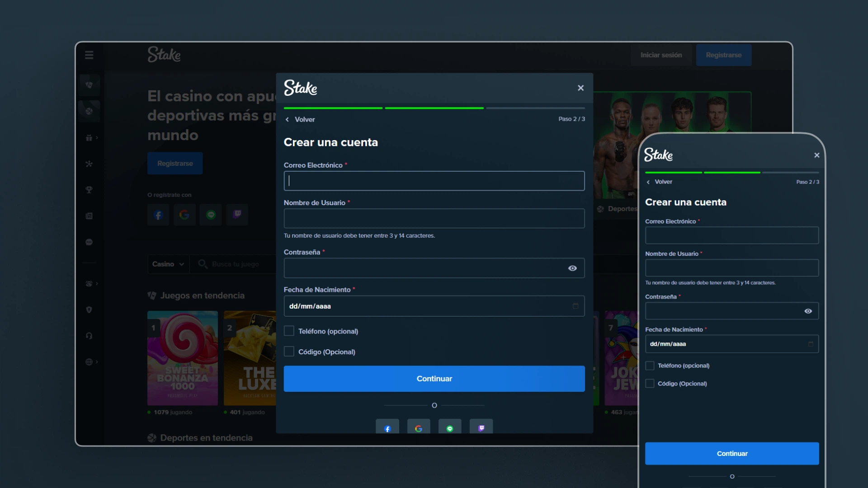
Task: Click the Continuar button in the mobile modal
Action: pos(732,454)
